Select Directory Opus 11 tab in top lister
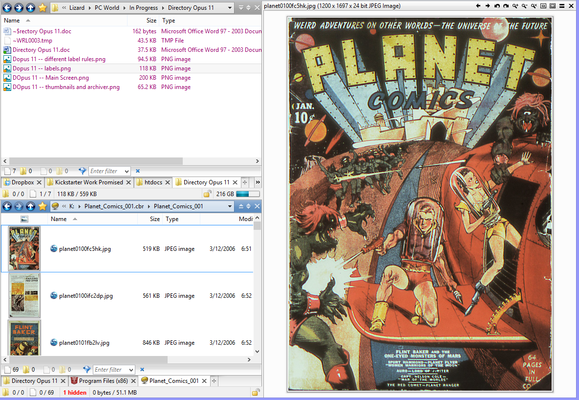The height and width of the screenshot is (400, 579). click(x=206, y=182)
